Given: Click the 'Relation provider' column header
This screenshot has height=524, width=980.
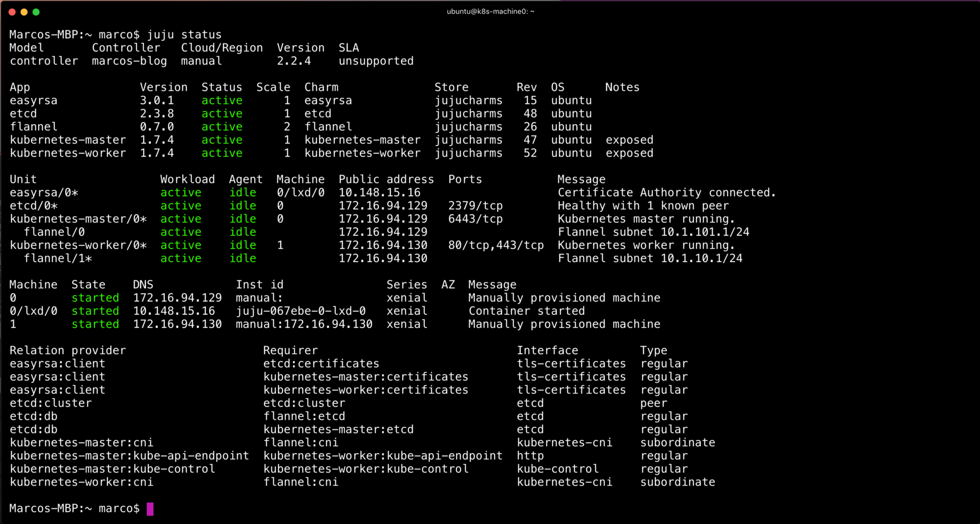Looking at the screenshot, I should (68, 351).
